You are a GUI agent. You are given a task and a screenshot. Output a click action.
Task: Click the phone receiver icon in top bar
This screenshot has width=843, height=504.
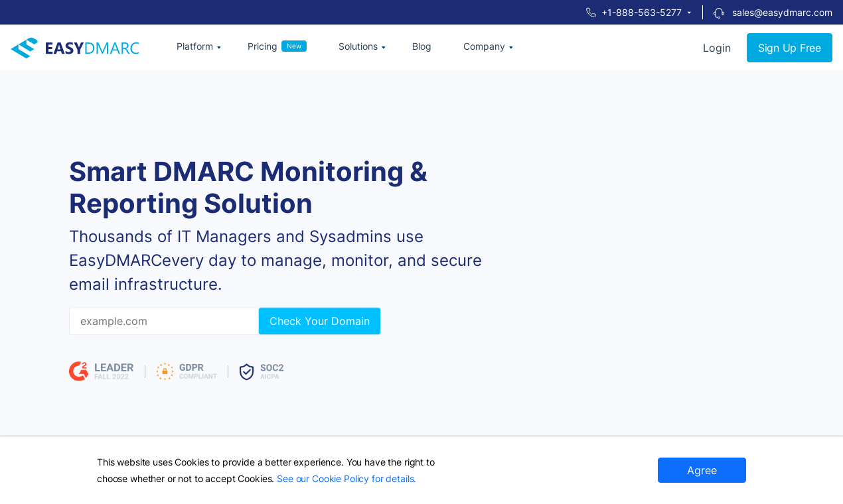589,12
